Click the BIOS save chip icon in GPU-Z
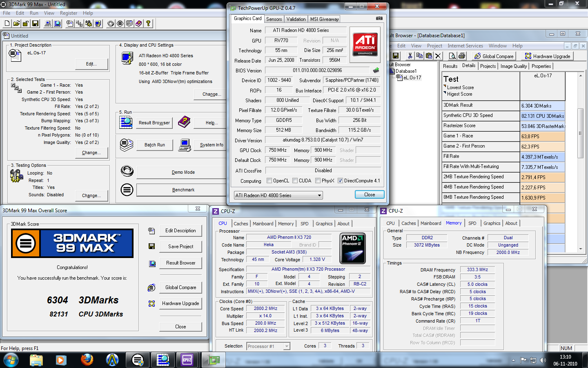588x368 pixels. coord(376,70)
